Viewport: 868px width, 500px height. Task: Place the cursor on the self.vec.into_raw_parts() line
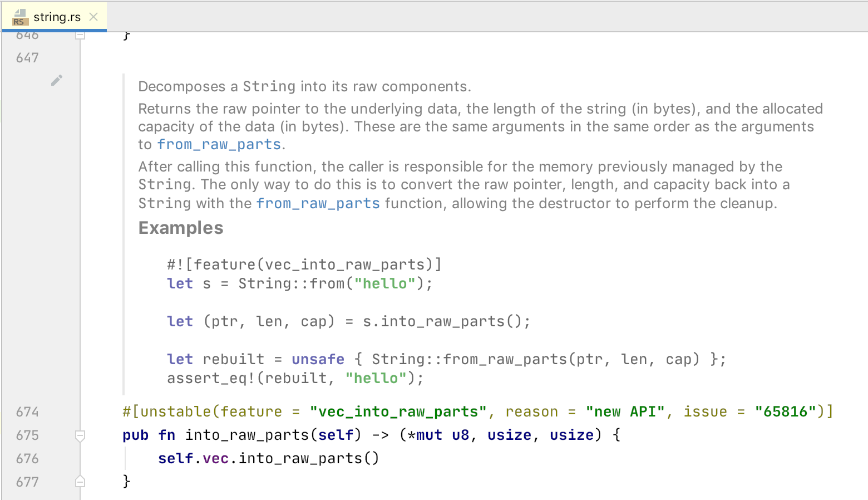point(268,458)
